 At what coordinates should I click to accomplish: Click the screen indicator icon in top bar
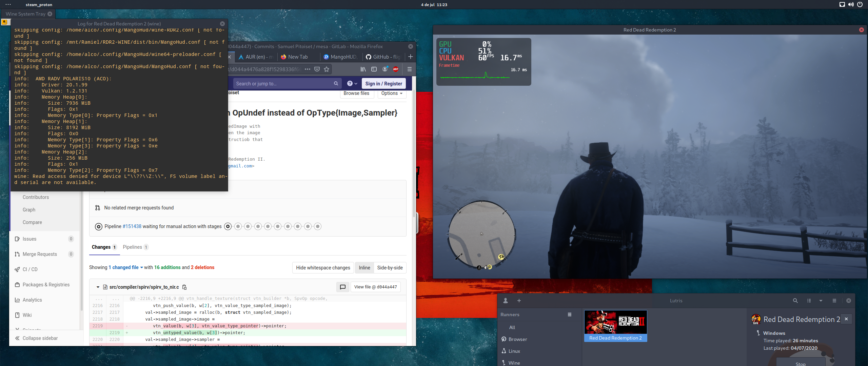coord(842,4)
